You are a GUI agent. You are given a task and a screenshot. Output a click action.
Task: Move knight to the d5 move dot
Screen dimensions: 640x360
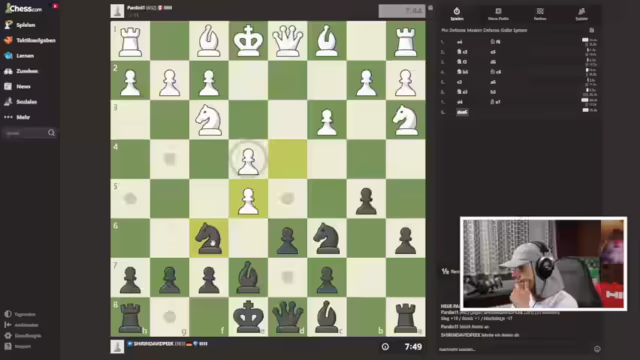point(287,199)
